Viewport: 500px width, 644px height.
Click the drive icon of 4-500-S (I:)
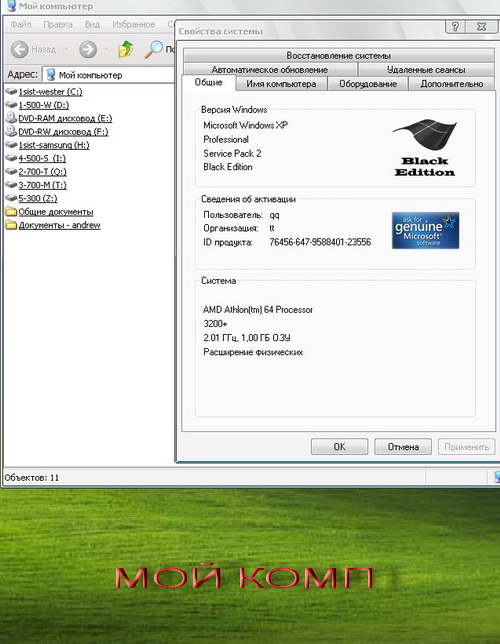click(12, 158)
